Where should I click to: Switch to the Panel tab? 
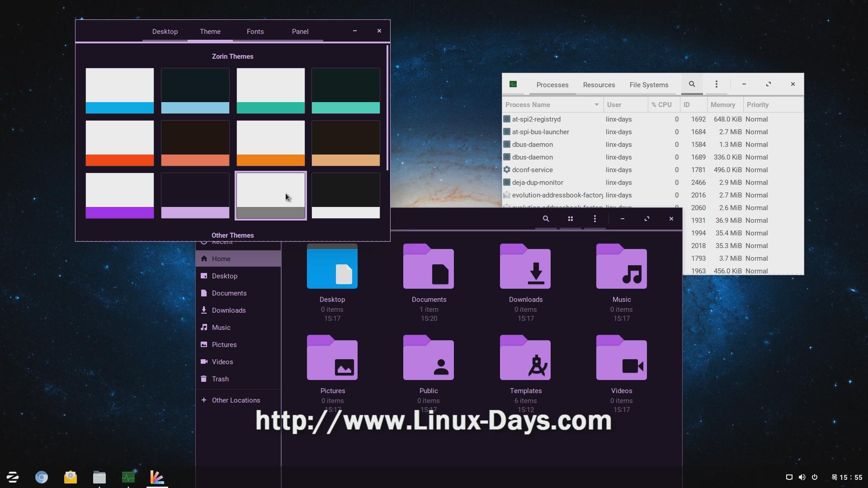click(300, 31)
